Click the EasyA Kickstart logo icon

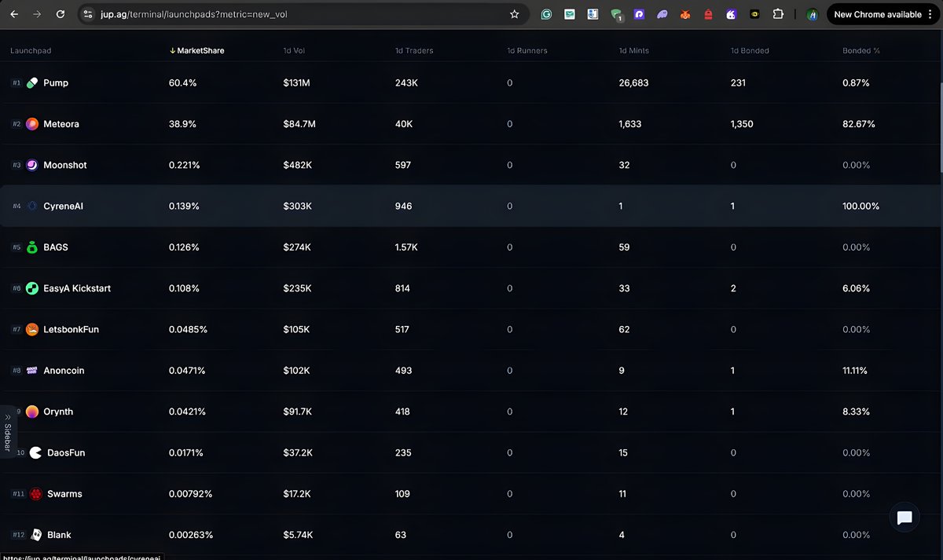pos(32,288)
